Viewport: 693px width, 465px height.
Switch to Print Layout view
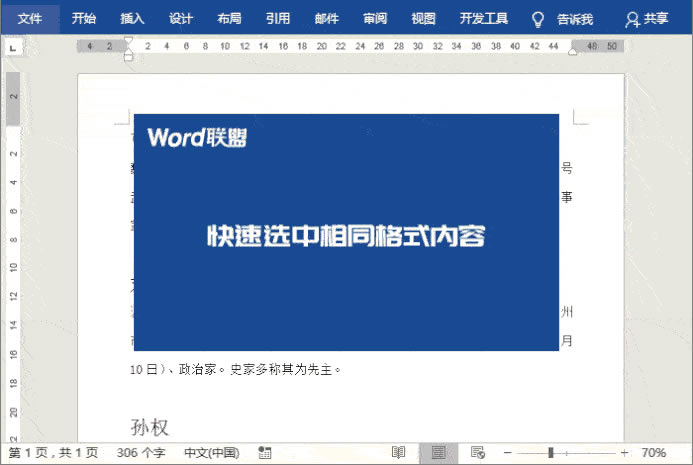438,453
